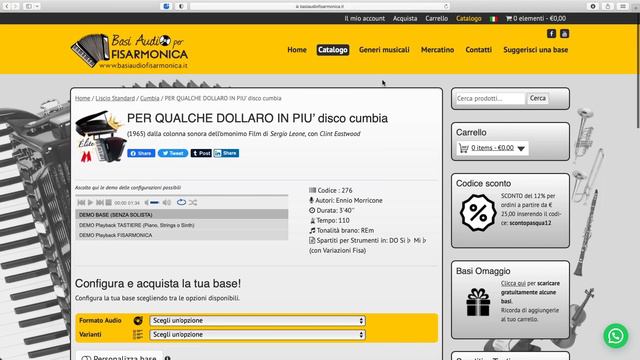Screen dimensions: 640x360
Task: Open Mercatino menu item
Action: click(x=437, y=50)
